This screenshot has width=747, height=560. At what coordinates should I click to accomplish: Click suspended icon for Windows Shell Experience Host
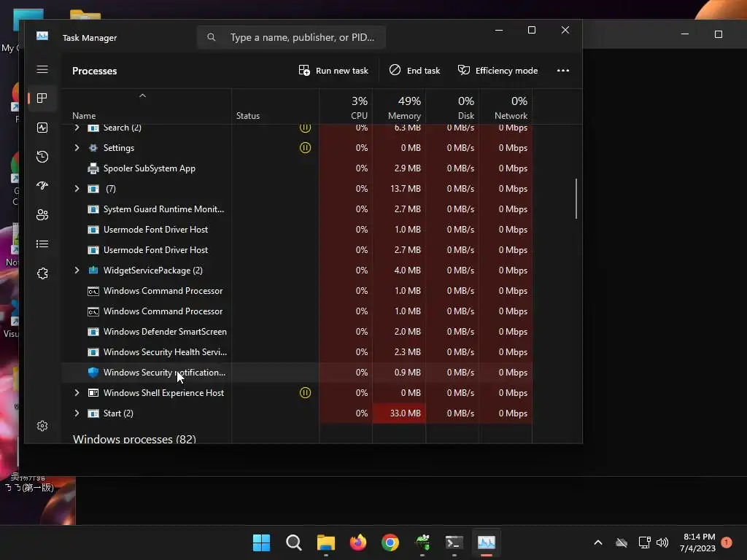point(305,393)
